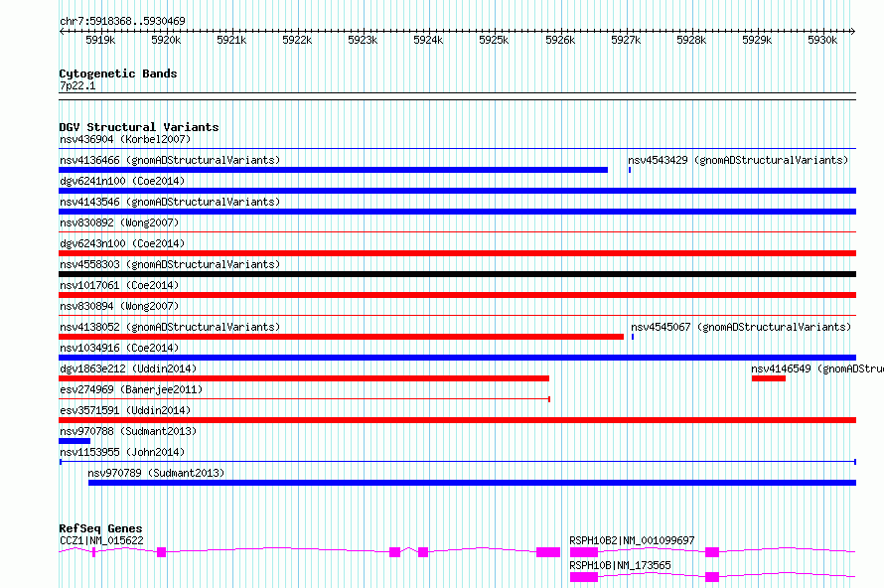Open the dgv6241n100 (Coe2014) label

(x=122, y=181)
